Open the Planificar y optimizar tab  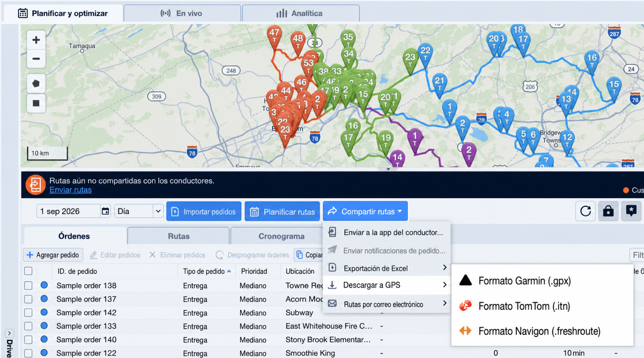[63, 13]
